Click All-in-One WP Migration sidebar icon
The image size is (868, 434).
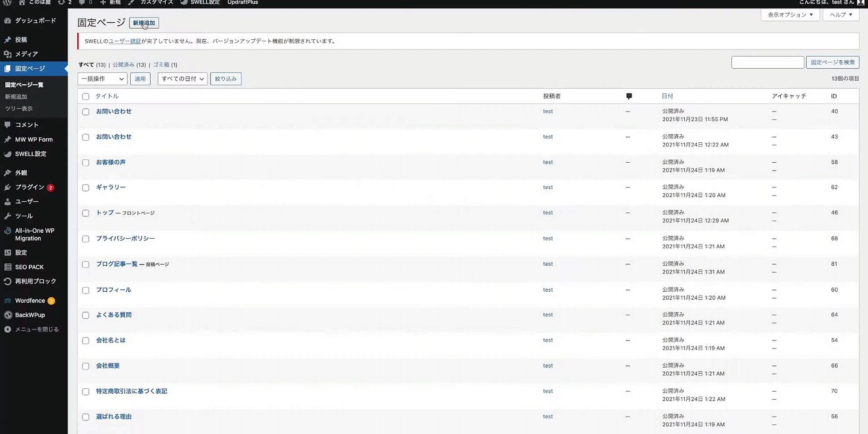pyautogui.click(x=7, y=231)
